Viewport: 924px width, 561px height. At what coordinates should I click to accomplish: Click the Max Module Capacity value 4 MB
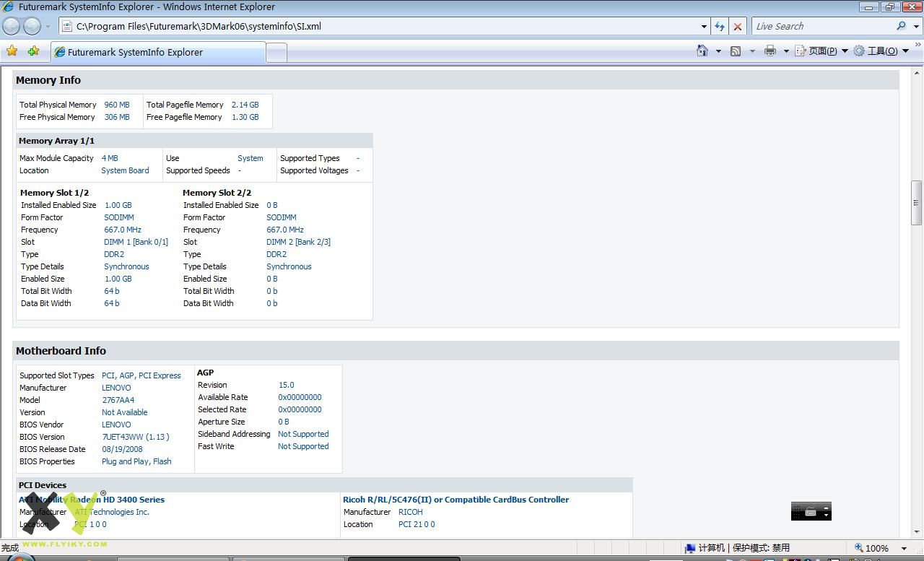tap(110, 158)
